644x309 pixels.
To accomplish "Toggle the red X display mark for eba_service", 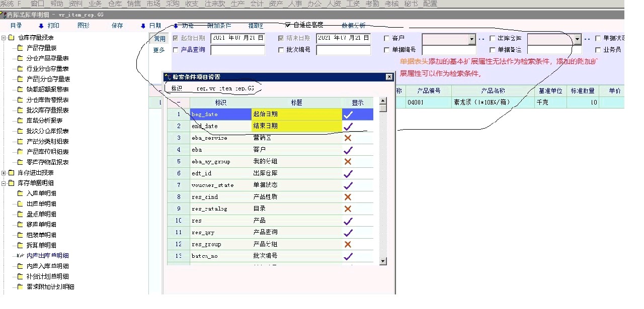I will point(348,138).
